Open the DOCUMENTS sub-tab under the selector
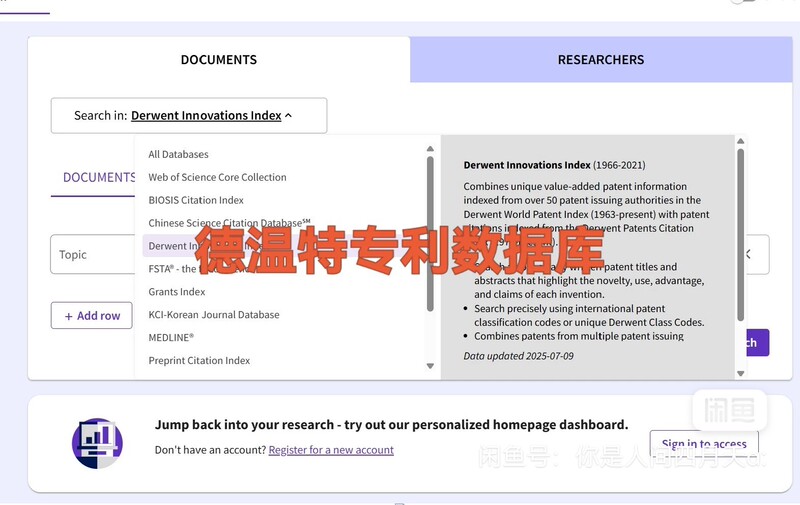Viewport: 800px width, 505px height. [x=99, y=178]
